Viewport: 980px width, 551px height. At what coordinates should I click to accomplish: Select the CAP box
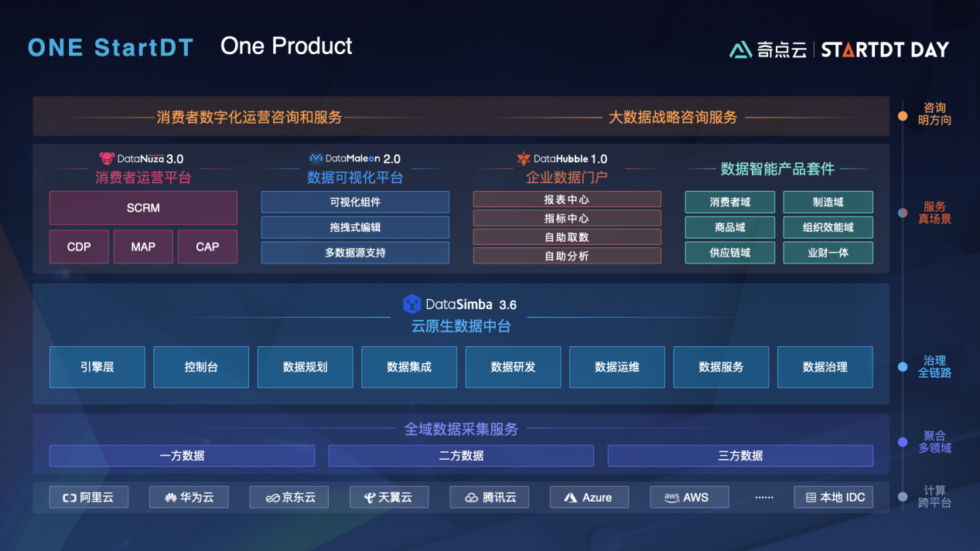(x=207, y=247)
